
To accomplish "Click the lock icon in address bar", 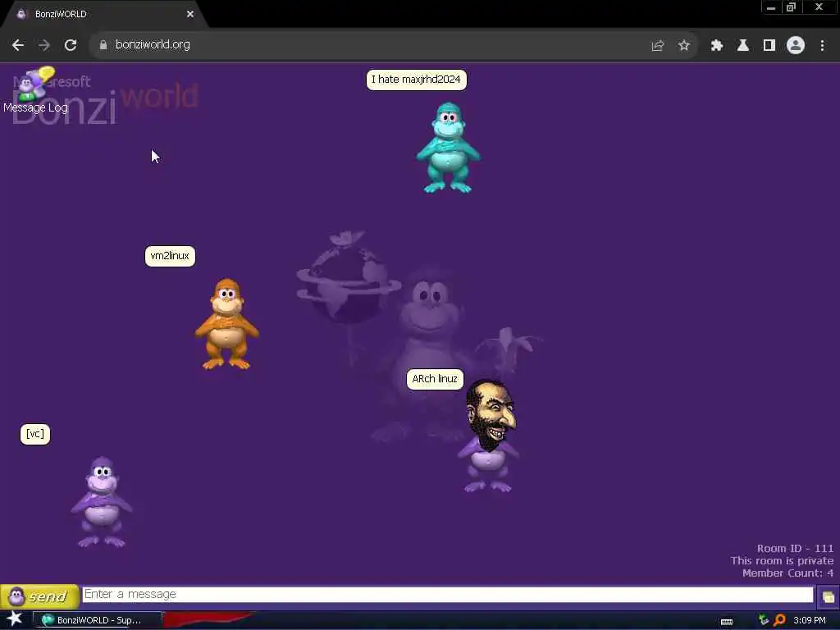I will 103,45.
